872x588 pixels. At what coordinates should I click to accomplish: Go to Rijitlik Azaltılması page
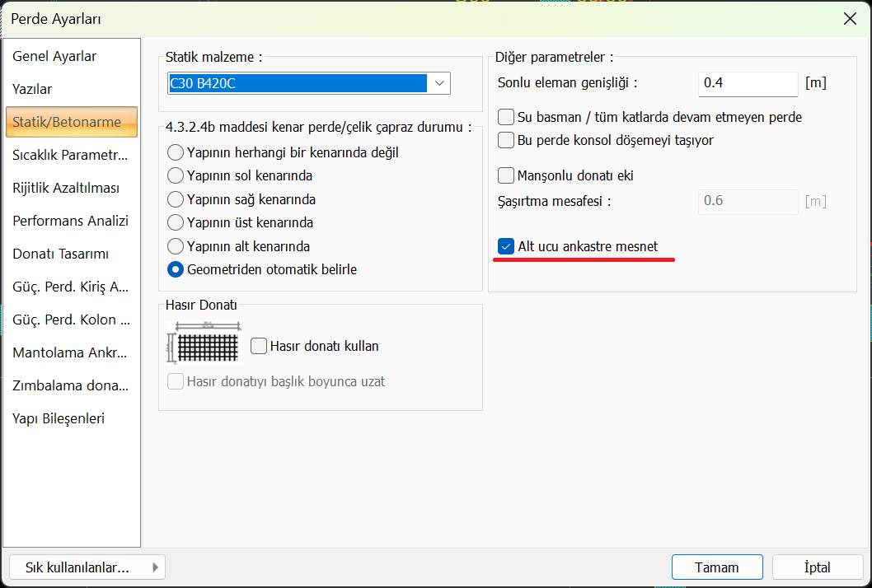[x=66, y=188]
